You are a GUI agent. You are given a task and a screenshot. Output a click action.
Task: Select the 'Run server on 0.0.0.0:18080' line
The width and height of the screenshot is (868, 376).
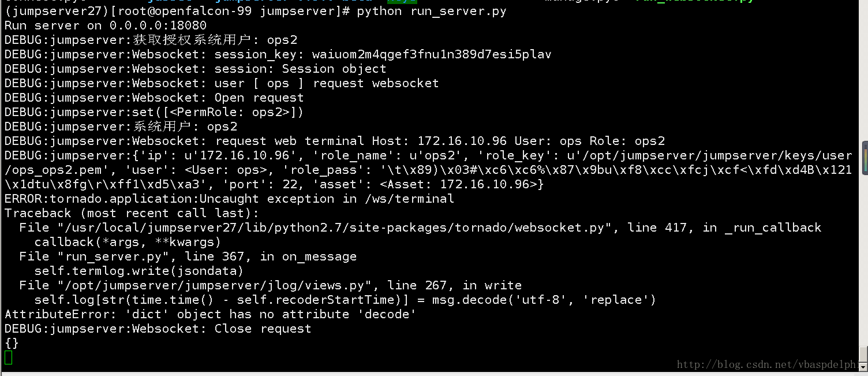(x=106, y=25)
